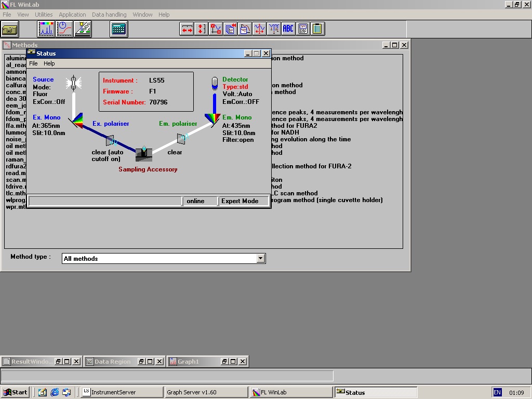
Task: Click the report page icon
Action: 303,29
